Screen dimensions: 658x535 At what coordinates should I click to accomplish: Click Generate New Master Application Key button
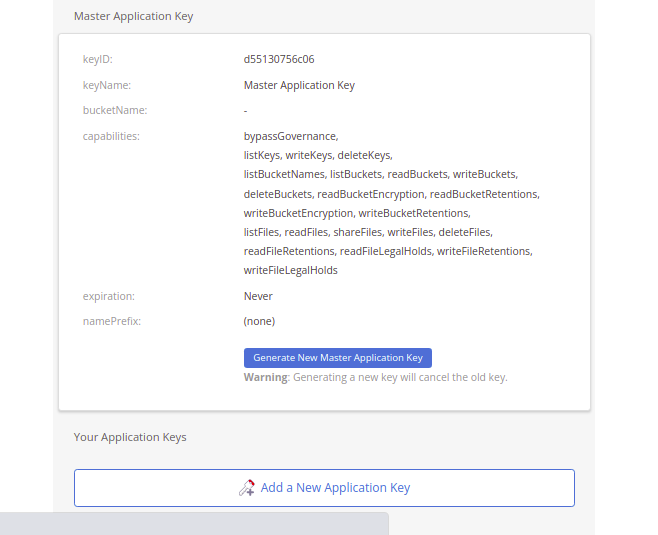(337, 358)
